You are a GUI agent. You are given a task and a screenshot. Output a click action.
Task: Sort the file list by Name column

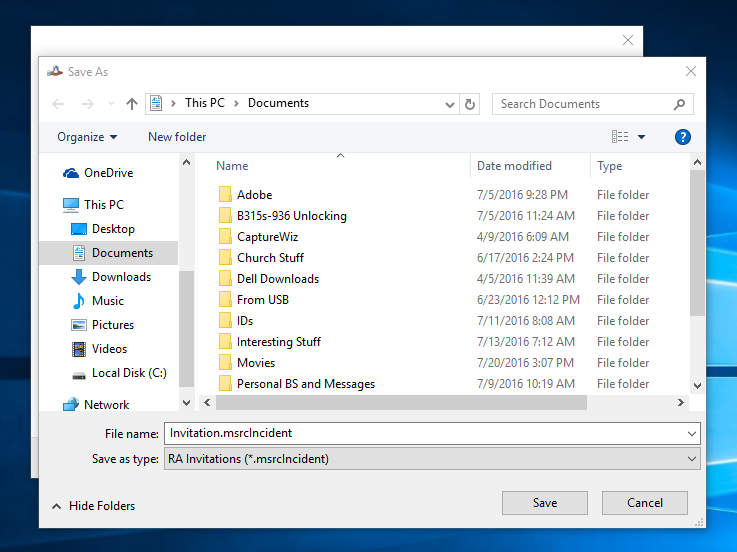coord(232,166)
